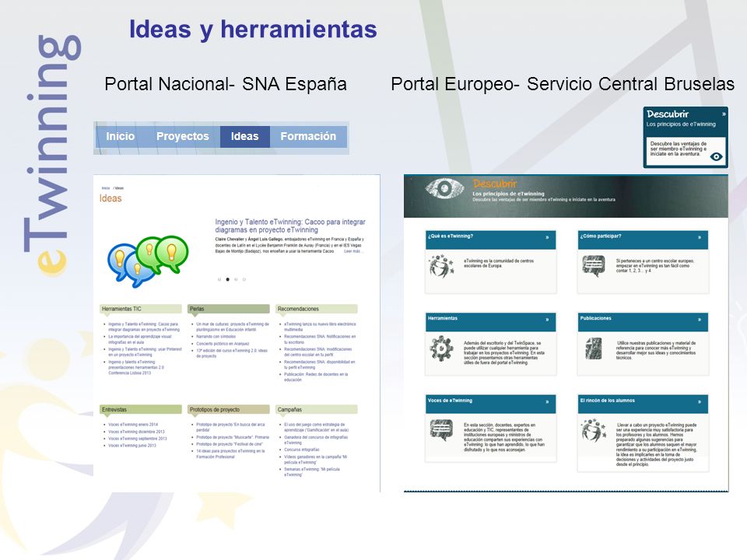Click the eye icon in the Descubrir widget
747x560 pixels.
tap(716, 156)
